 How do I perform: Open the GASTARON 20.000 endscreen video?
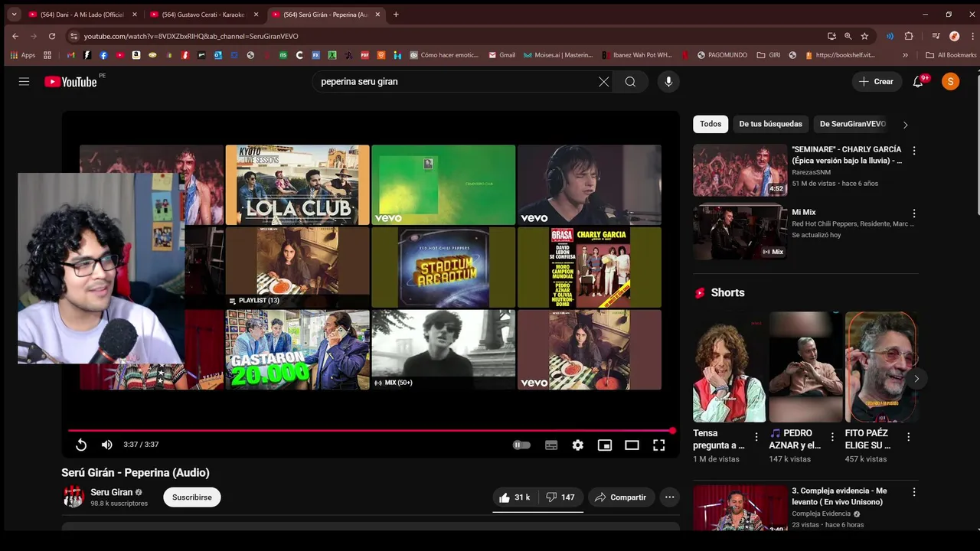click(x=297, y=350)
